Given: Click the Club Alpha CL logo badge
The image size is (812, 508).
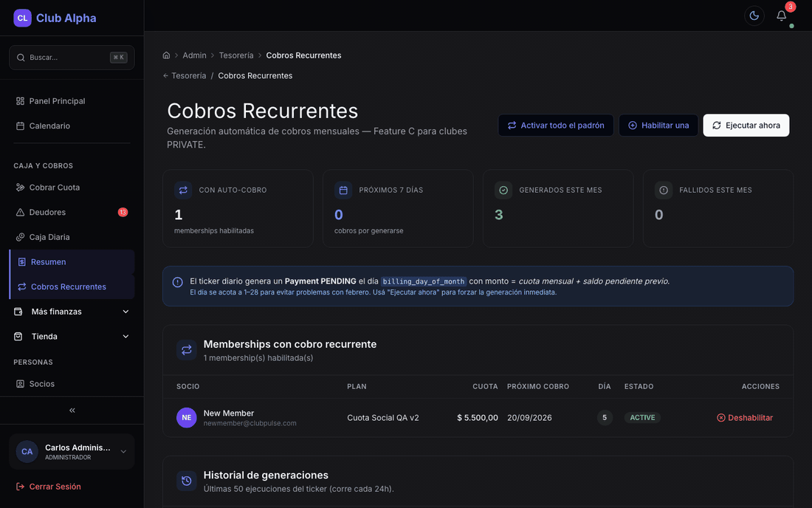Looking at the screenshot, I should [x=22, y=18].
